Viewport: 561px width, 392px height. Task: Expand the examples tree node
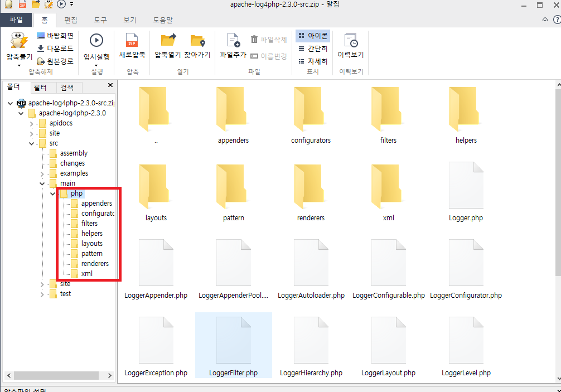pyautogui.click(x=42, y=174)
